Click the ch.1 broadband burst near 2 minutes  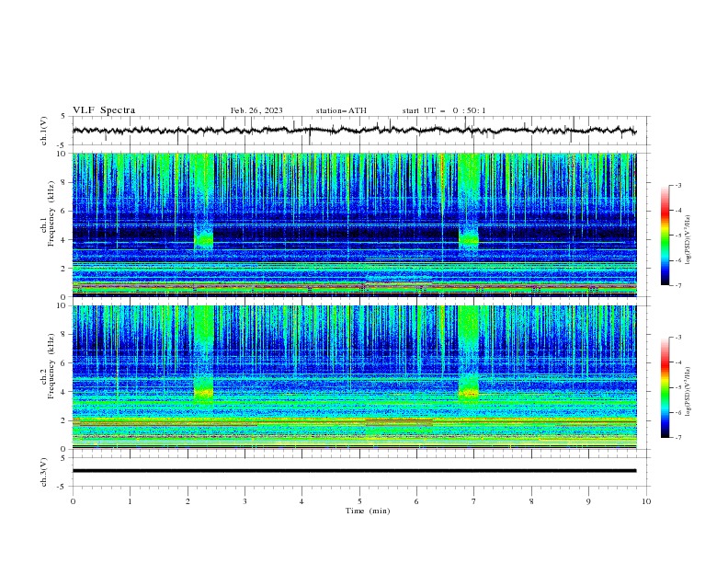(x=203, y=204)
